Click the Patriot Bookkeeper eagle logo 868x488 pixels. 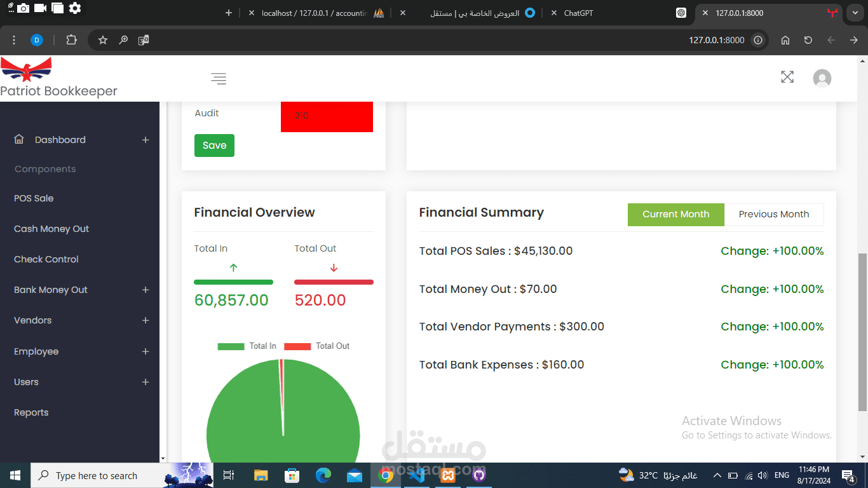point(26,69)
